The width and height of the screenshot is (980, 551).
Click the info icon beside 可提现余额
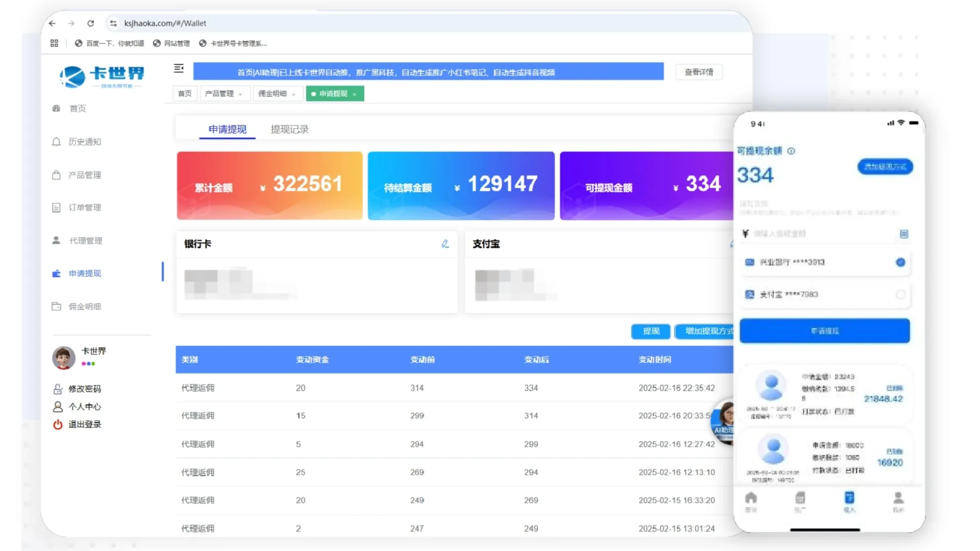pyautogui.click(x=791, y=151)
